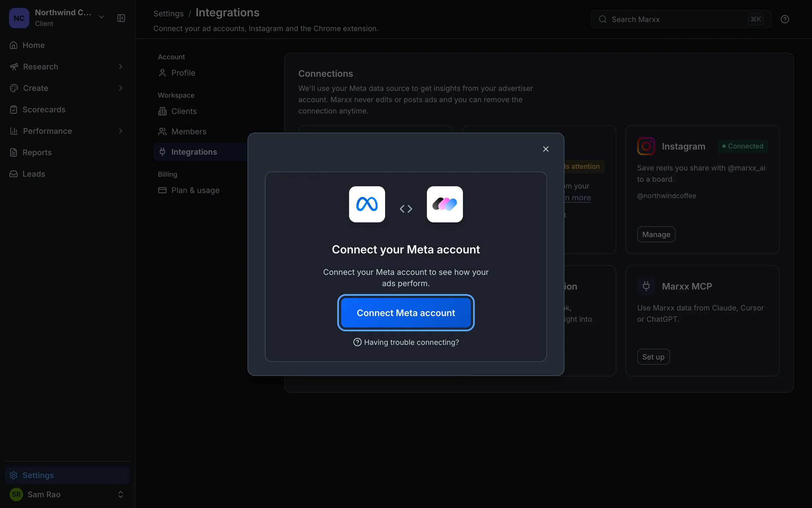The height and width of the screenshot is (508, 812).
Task: Focus the Search Marxx field
Action: pos(681,19)
